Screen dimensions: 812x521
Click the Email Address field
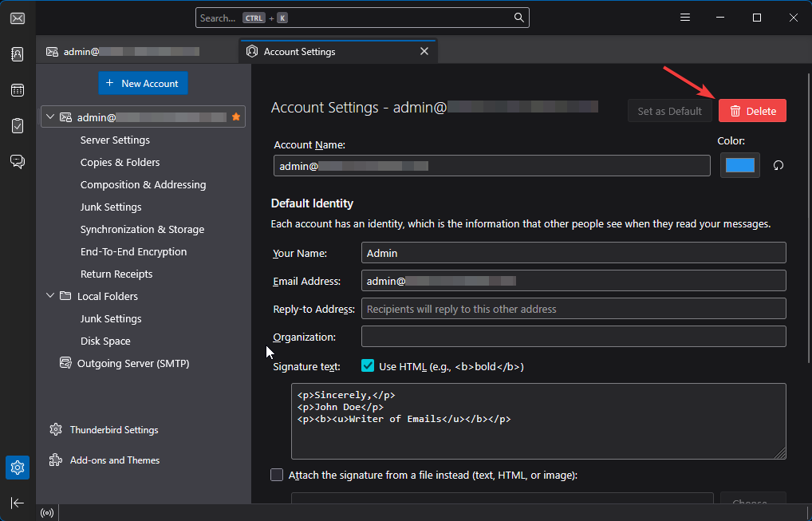point(574,281)
